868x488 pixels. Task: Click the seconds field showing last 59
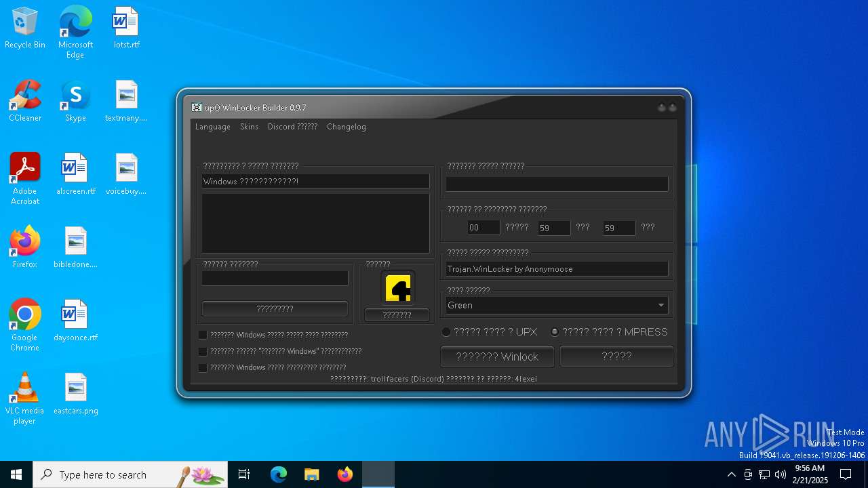619,228
